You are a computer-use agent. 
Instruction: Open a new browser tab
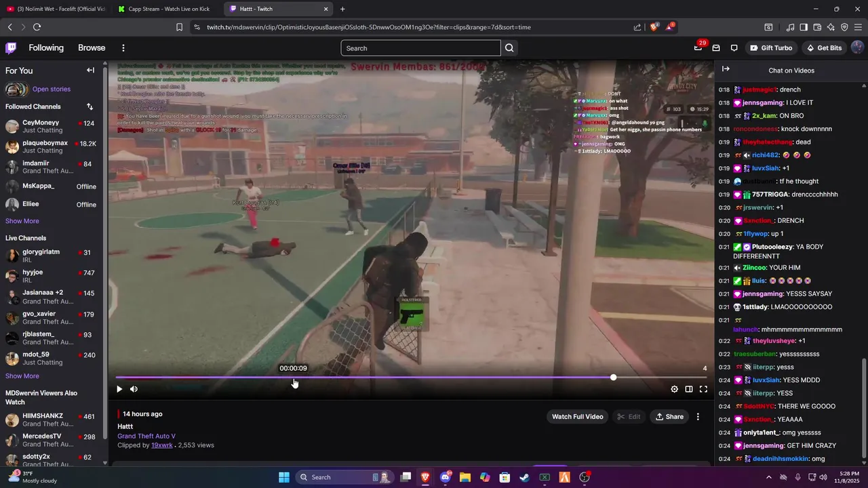(342, 9)
